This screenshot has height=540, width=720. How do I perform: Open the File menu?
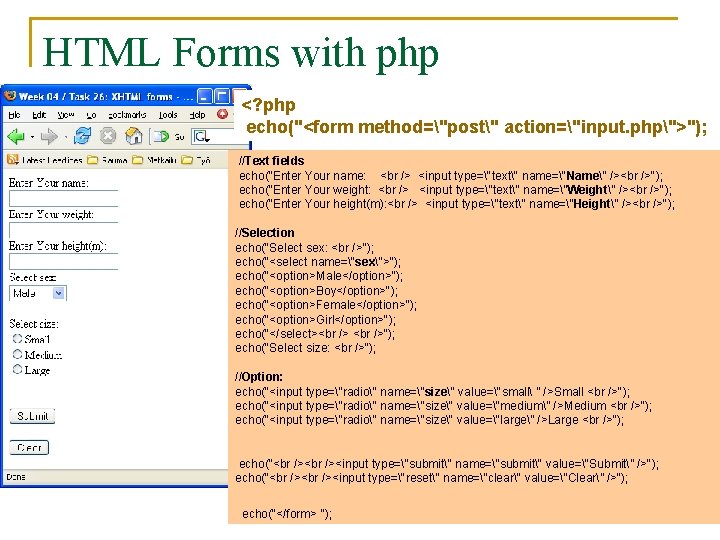pyautogui.click(x=14, y=115)
